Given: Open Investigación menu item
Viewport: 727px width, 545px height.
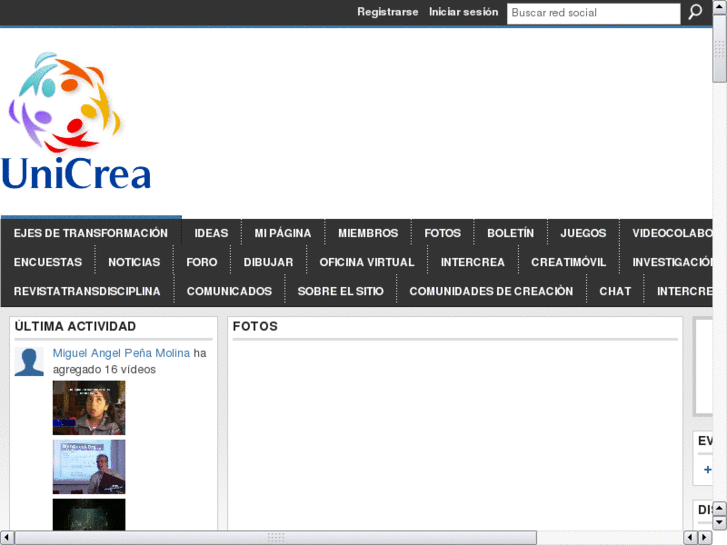Looking at the screenshot, I should [672, 262].
